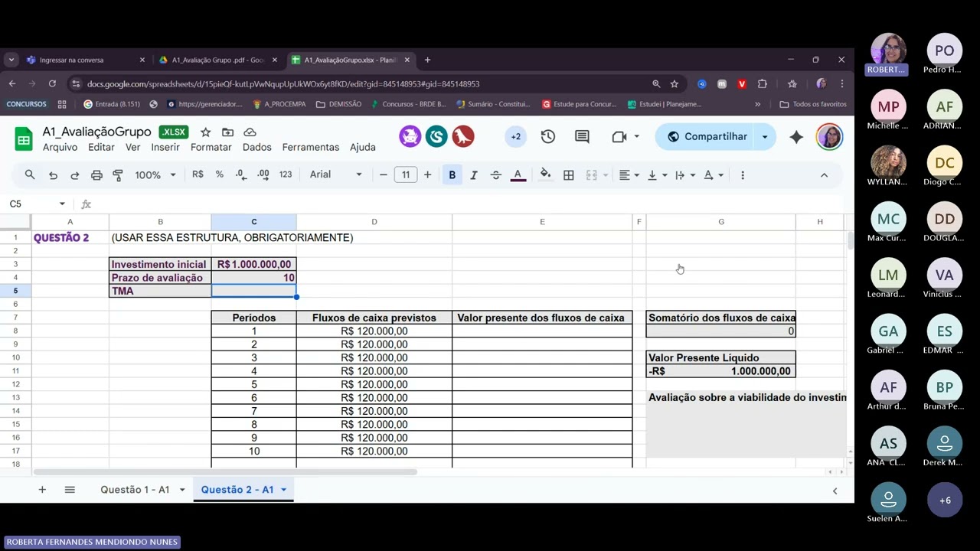Start a Meet call camera icon
The image size is (980, 551).
(619, 137)
